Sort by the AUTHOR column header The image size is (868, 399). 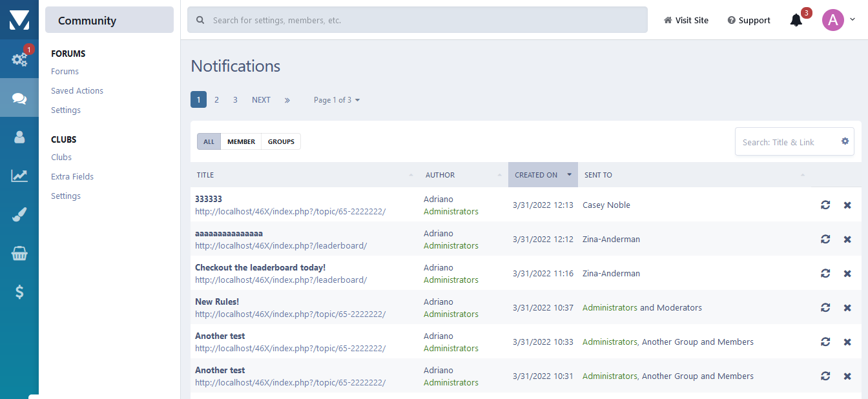coord(463,175)
